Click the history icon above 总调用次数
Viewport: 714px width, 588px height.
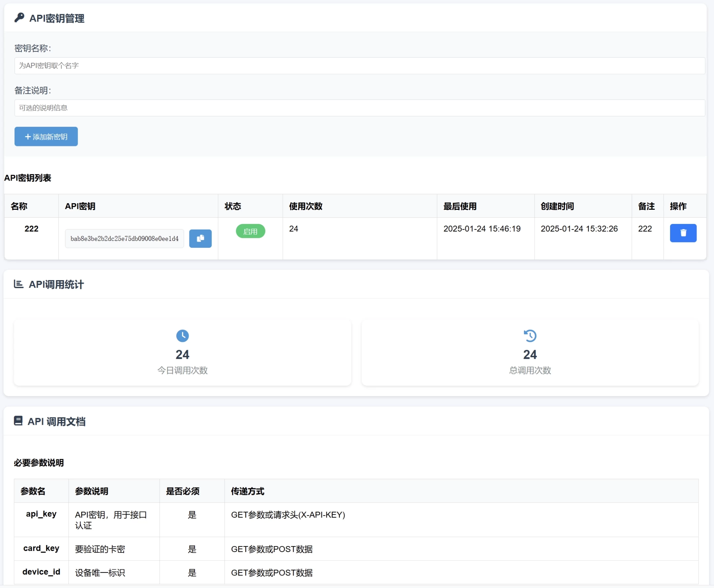530,336
